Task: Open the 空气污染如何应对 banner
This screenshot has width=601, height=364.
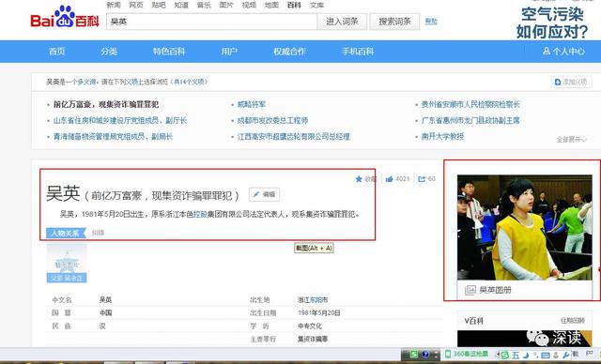Action: (552, 23)
